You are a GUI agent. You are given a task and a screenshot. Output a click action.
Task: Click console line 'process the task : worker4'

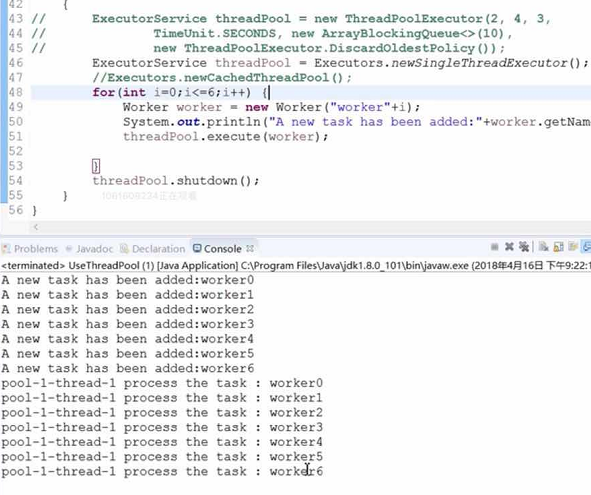[162, 442]
